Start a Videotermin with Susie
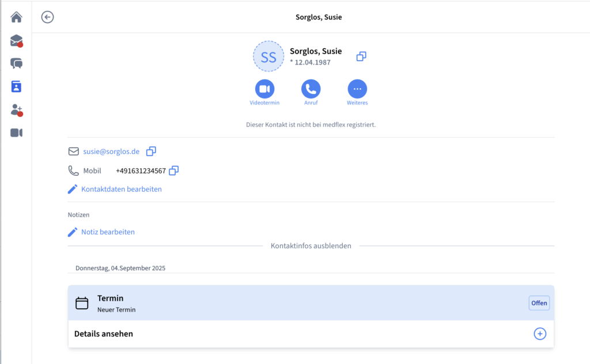This screenshot has width=590, height=364. pos(264,89)
